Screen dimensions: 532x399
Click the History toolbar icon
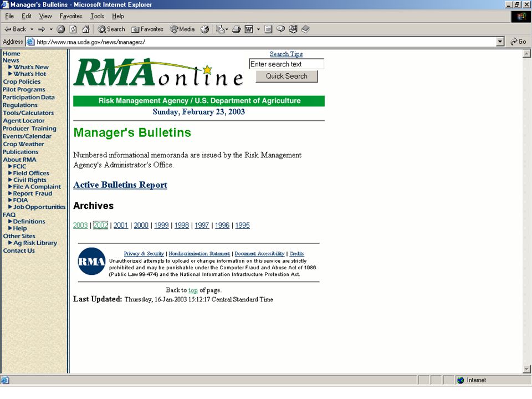204,29
